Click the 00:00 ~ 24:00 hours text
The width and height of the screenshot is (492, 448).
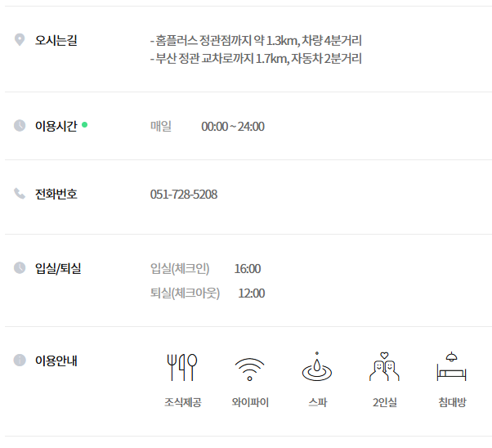point(233,127)
